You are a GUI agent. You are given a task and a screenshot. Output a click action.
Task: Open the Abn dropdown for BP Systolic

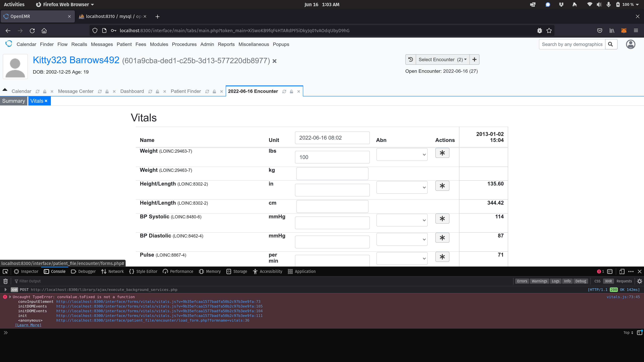[402, 220]
